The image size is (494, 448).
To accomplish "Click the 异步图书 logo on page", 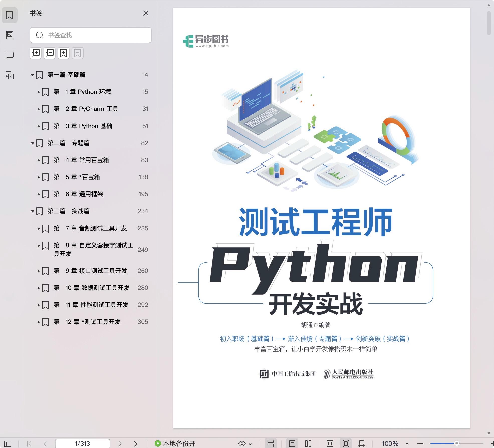I will [206, 41].
